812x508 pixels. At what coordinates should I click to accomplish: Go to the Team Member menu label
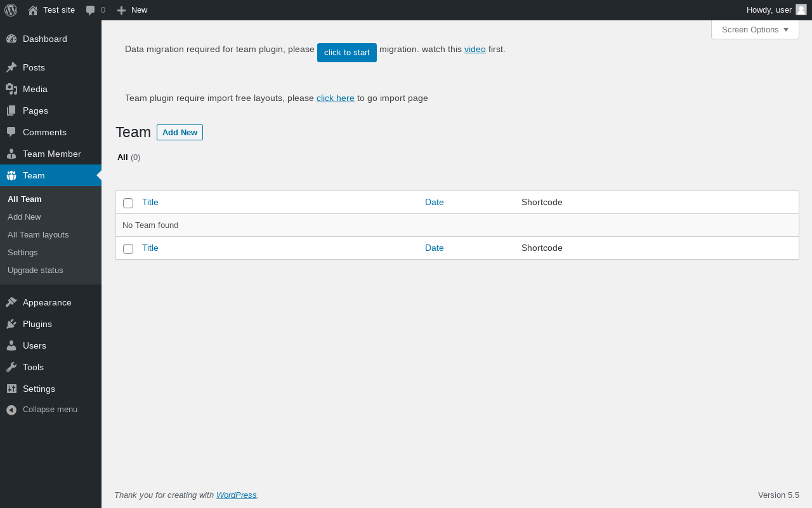click(52, 154)
